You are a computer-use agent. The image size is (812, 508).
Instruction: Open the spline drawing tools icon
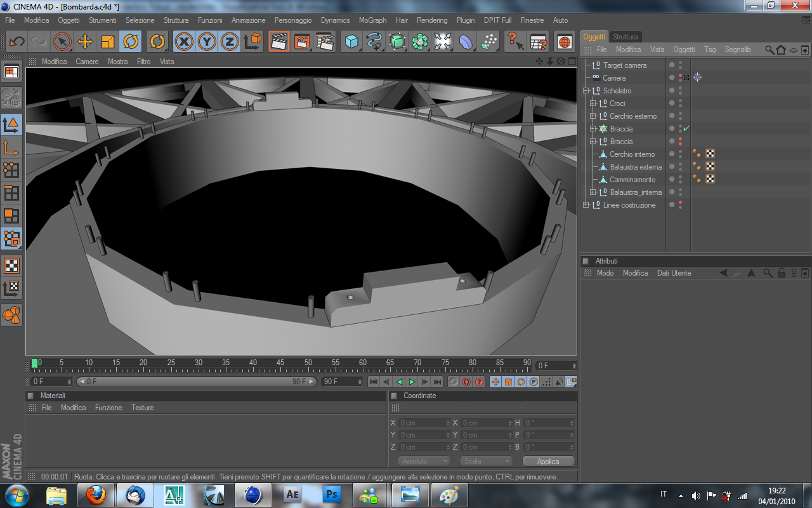pos(374,42)
